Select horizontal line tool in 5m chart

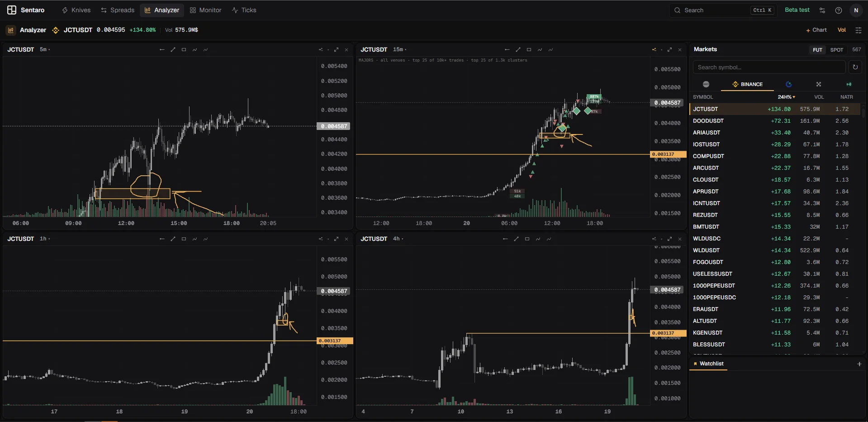click(162, 50)
